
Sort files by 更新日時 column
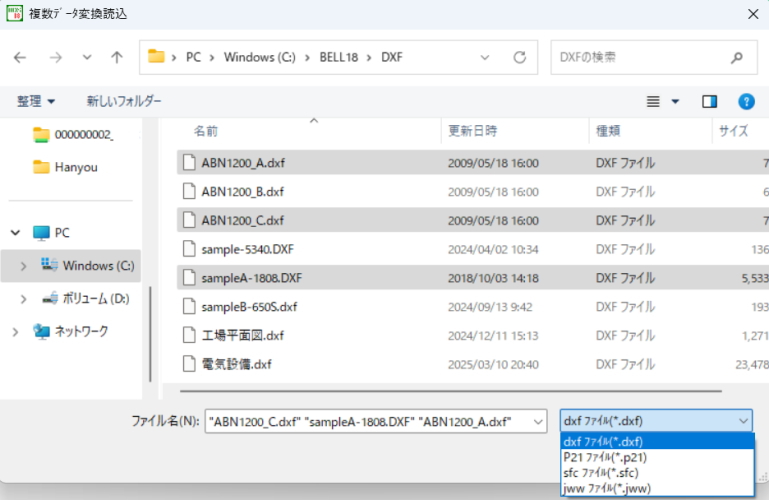(473, 131)
